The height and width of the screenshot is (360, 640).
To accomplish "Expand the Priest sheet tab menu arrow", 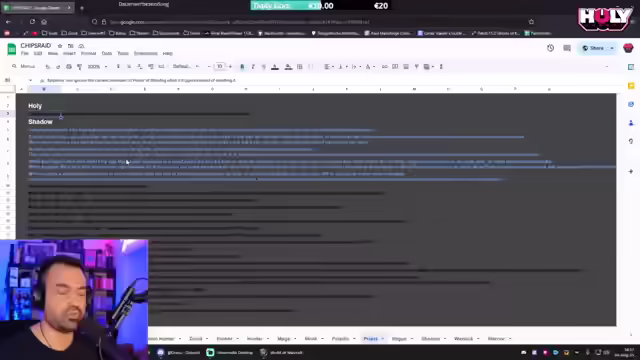I will pos(382,339).
